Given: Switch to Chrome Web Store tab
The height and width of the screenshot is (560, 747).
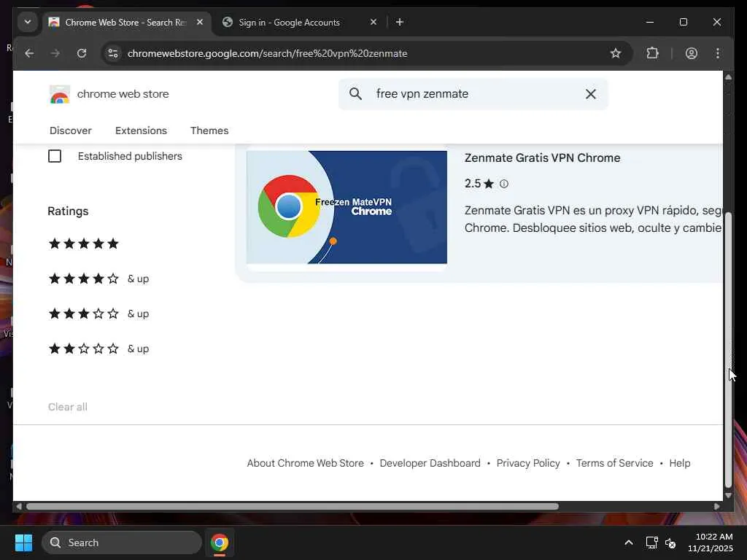Looking at the screenshot, I should click(x=125, y=23).
